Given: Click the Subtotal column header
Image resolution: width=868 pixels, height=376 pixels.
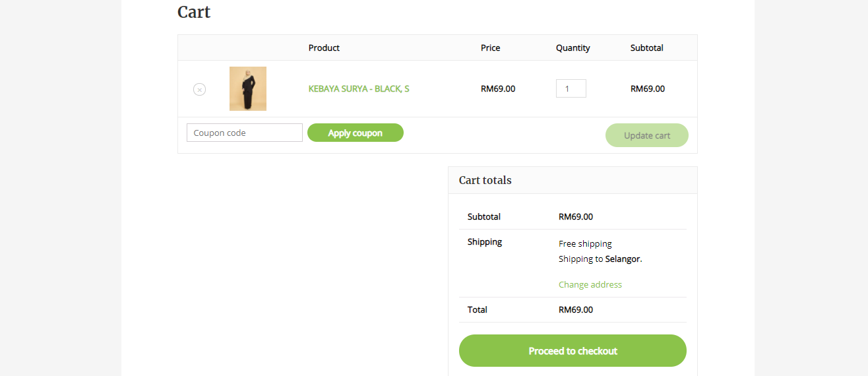Looking at the screenshot, I should coord(646,47).
